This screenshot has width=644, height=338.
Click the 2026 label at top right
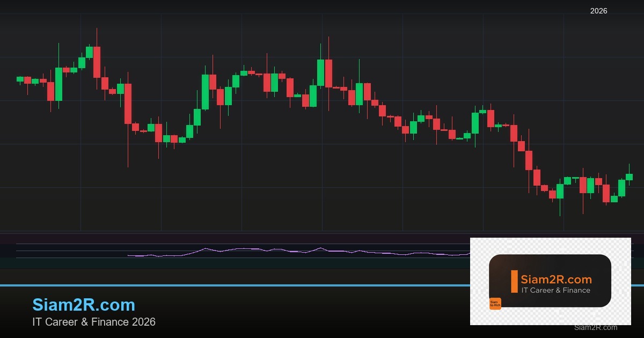[598, 11]
